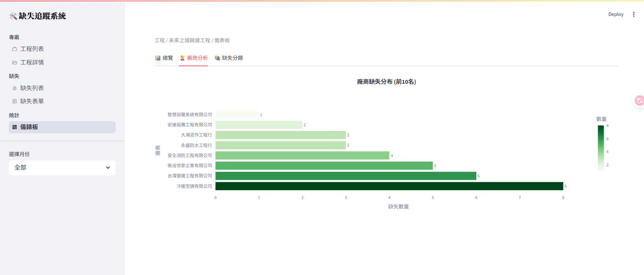Screen dimensions: 644x275
Task: Select the 廠商分析 tab
Action: point(193,58)
